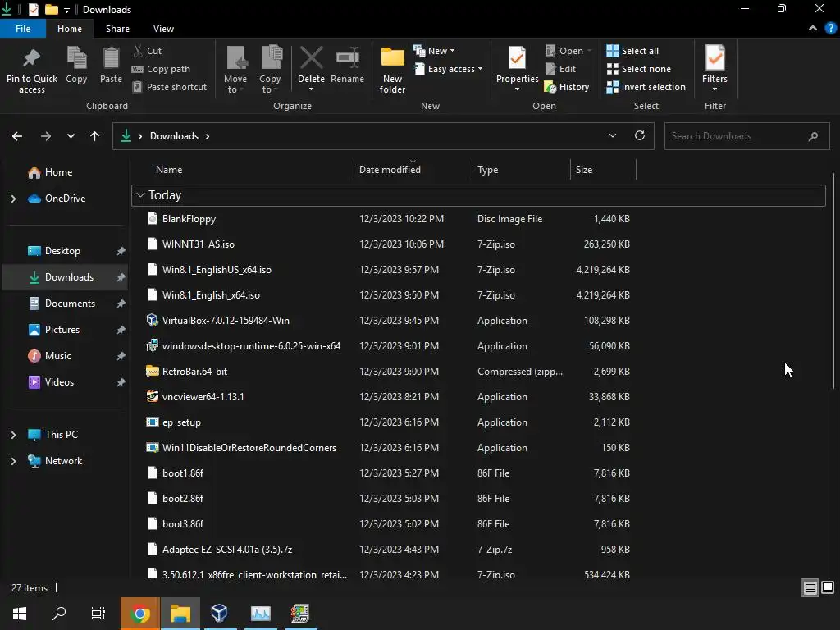Click the search magnifier in Search Downloads
Viewport: 840px width, 630px height.
[x=813, y=136]
